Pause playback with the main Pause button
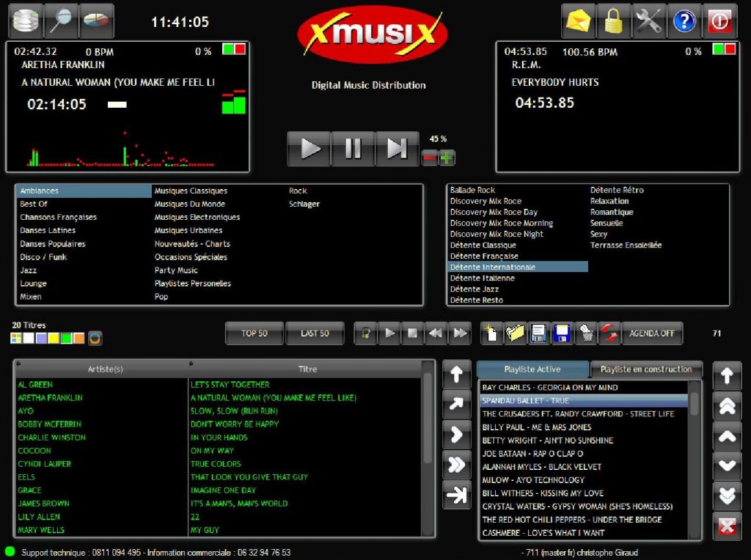This screenshot has width=751, height=560. [x=353, y=149]
